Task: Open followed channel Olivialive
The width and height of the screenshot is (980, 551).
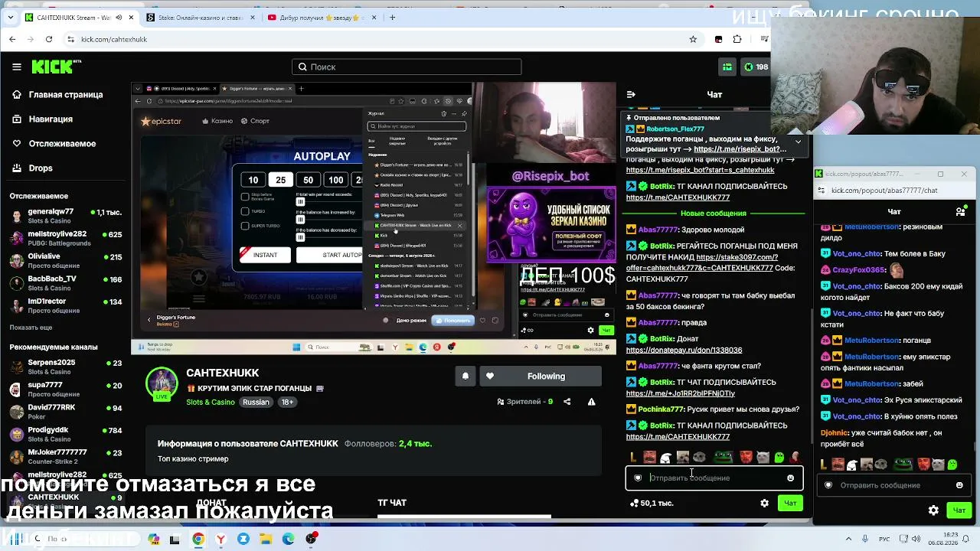Action: [65, 260]
